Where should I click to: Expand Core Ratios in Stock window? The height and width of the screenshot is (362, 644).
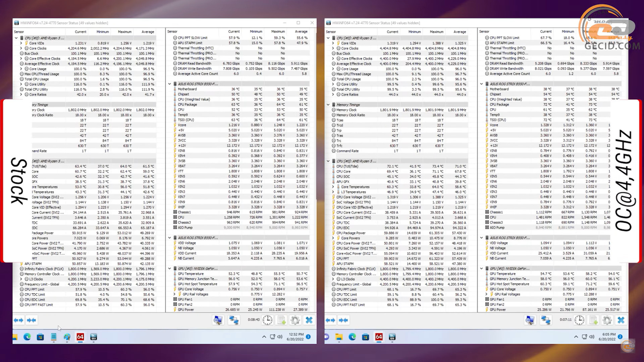tap(21, 95)
